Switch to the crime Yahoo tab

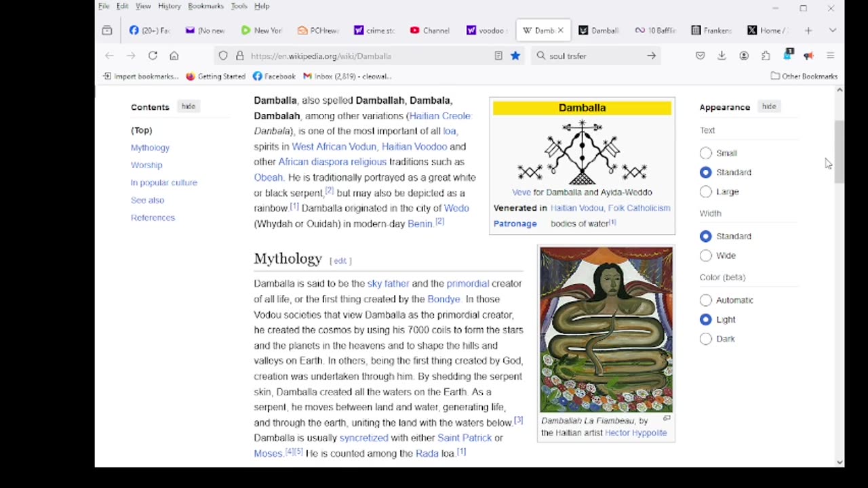[374, 30]
